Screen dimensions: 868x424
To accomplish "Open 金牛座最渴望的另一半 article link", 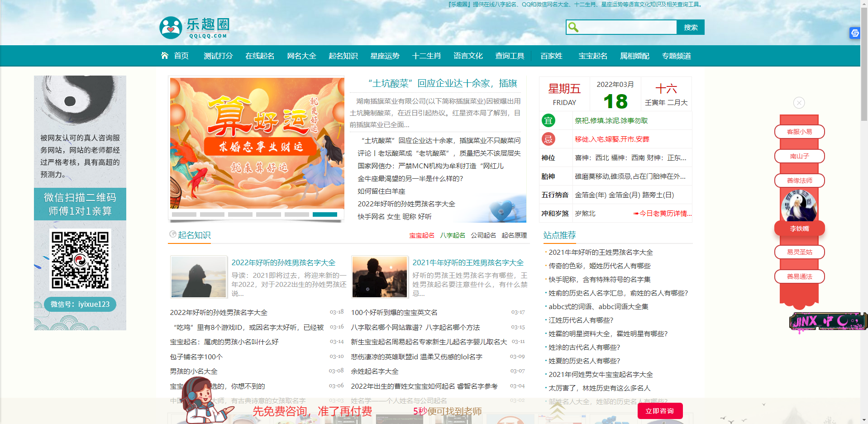I will tap(410, 178).
